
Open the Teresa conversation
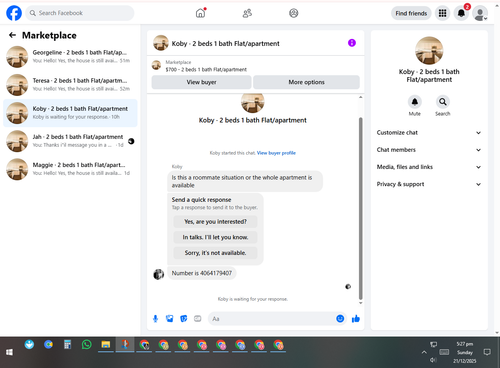tap(70, 85)
